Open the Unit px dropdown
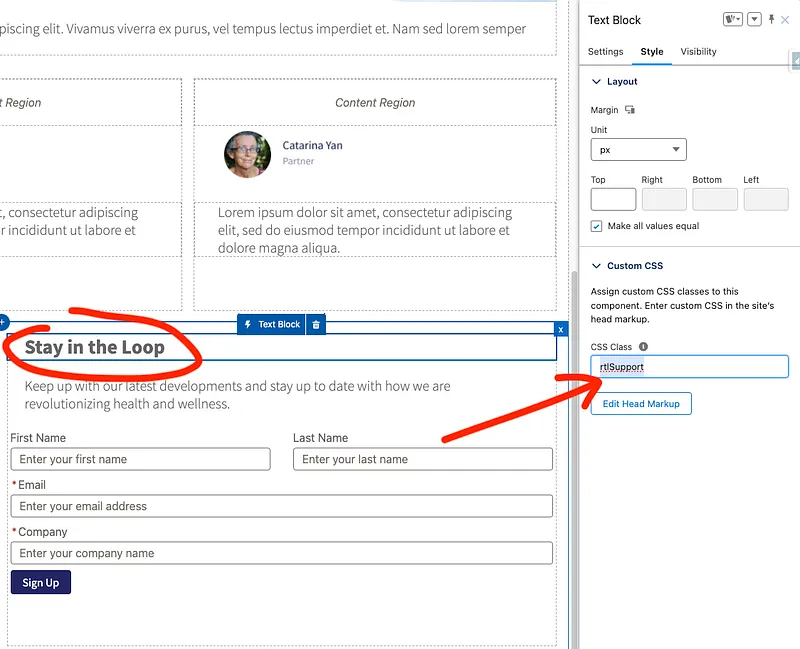 (638, 149)
